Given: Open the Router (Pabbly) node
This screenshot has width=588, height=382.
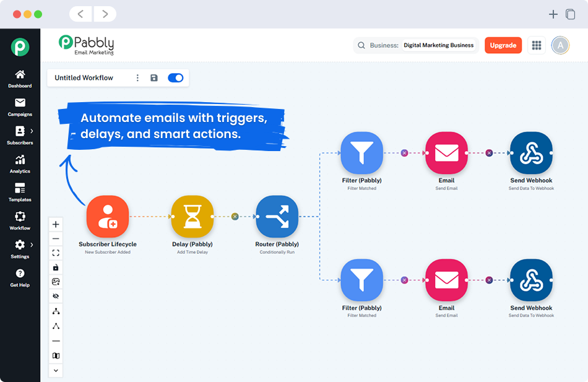Looking at the screenshot, I should click(277, 216).
